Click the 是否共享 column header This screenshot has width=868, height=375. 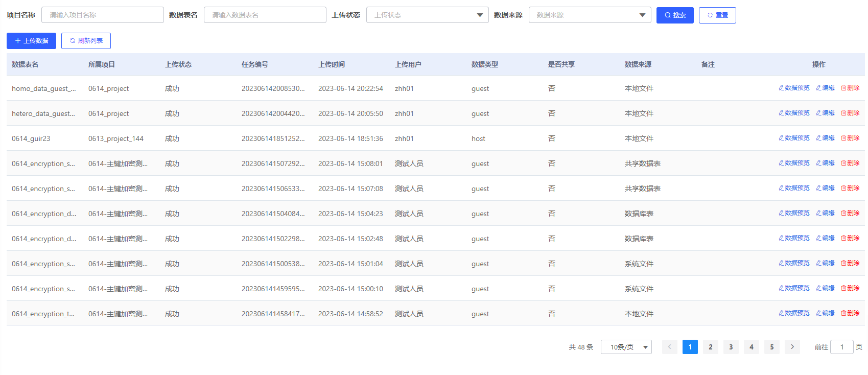[x=561, y=64]
